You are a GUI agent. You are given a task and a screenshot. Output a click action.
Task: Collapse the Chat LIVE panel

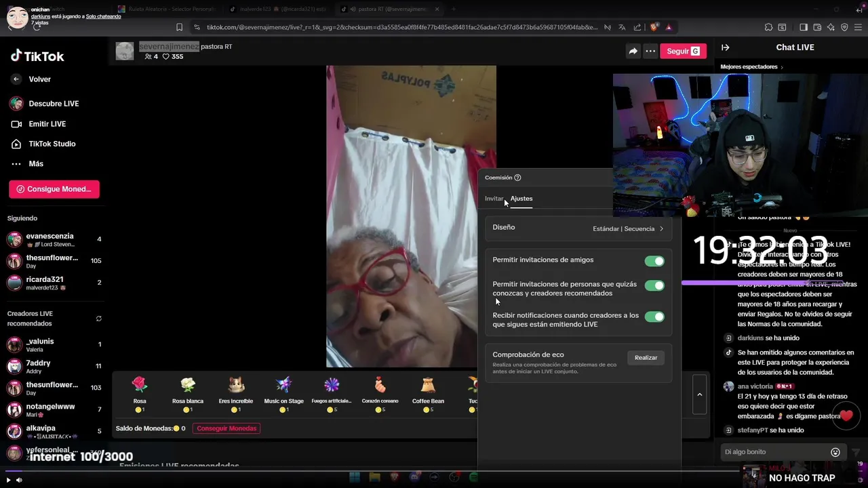click(x=725, y=47)
